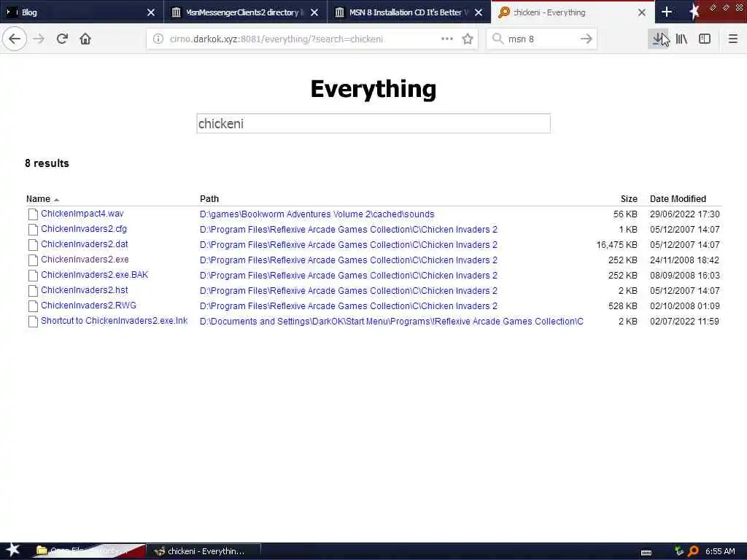
Task: Click the 16,475 KB size value
Action: 616,245
